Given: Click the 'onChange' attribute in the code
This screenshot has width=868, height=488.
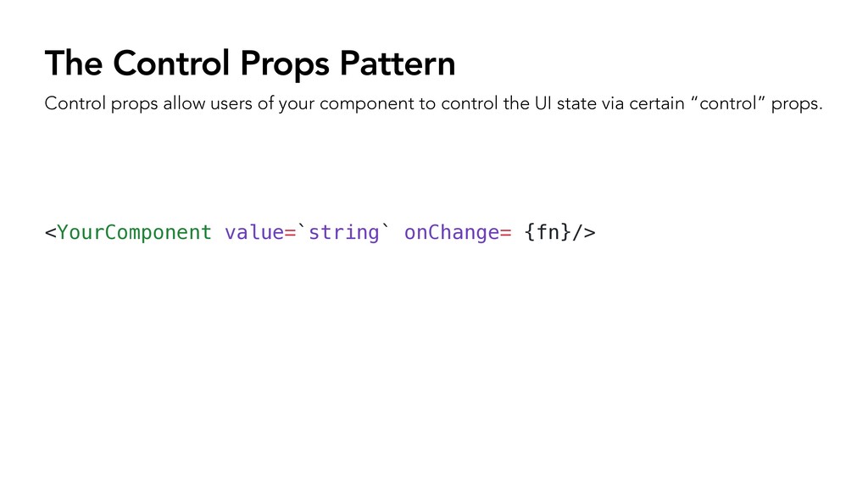Looking at the screenshot, I should 452,233.
